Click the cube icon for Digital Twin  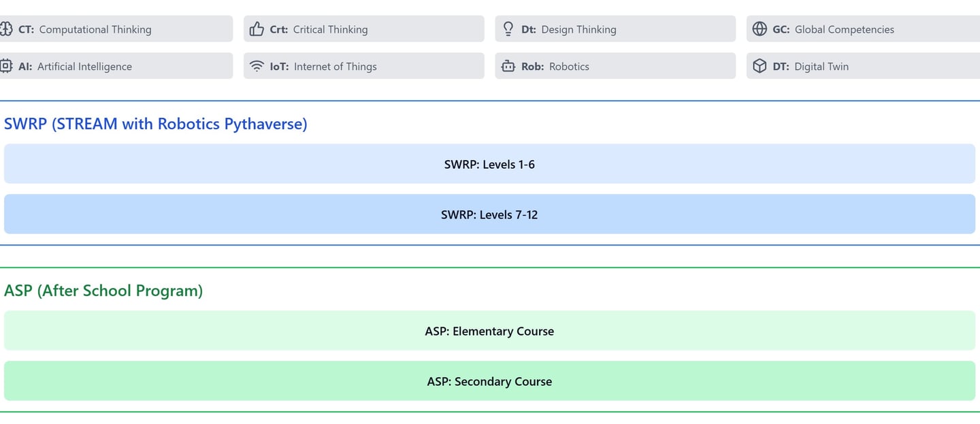[x=759, y=66]
